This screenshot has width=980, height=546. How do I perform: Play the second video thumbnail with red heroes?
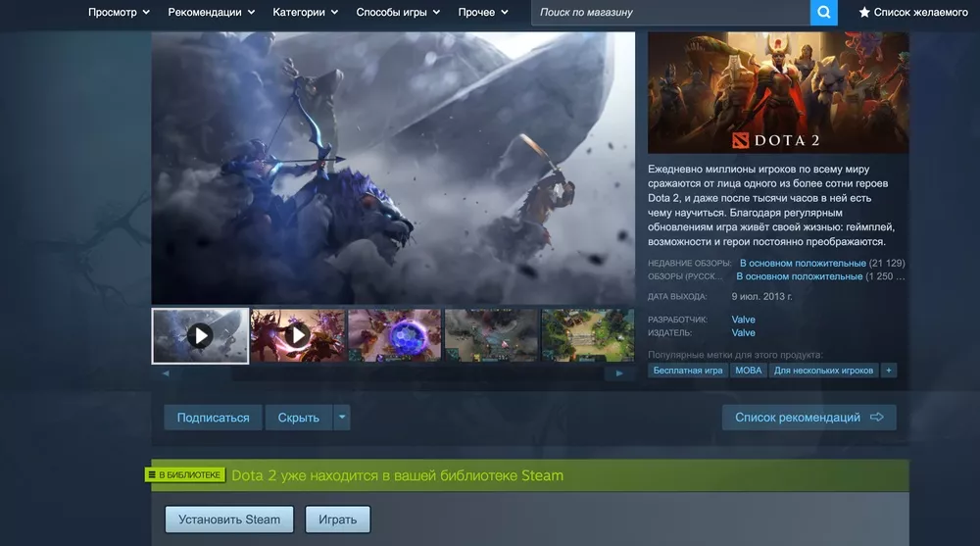(298, 336)
